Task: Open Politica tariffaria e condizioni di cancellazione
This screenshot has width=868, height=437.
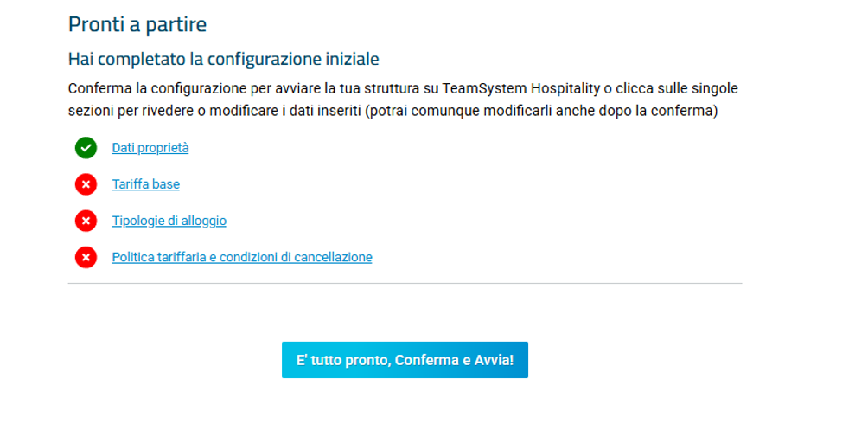Action: (242, 258)
